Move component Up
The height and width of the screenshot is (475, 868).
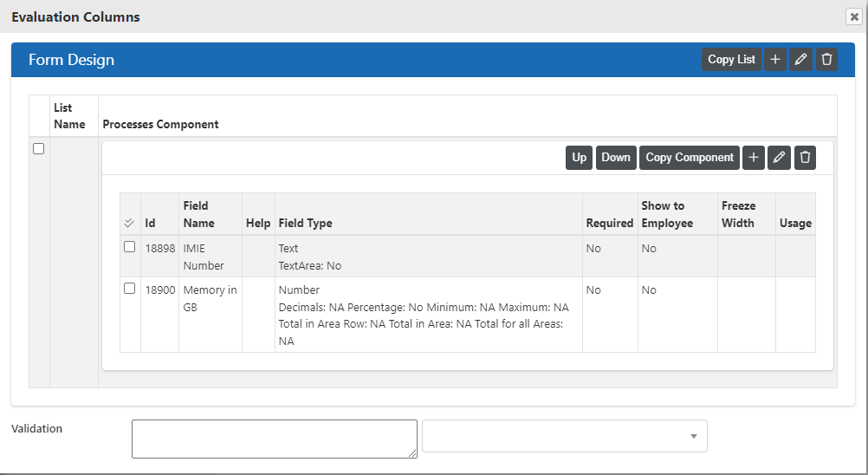(579, 157)
